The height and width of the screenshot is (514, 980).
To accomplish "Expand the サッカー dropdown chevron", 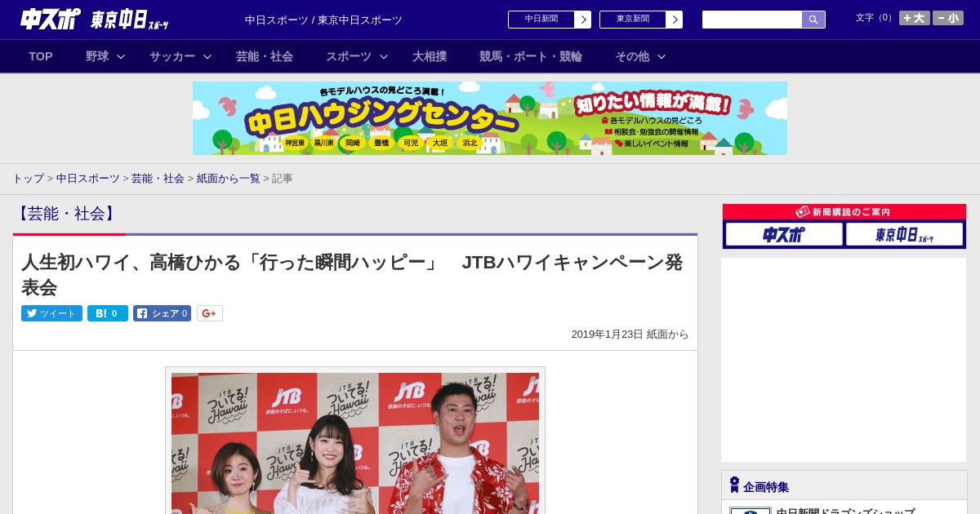I will tap(207, 56).
